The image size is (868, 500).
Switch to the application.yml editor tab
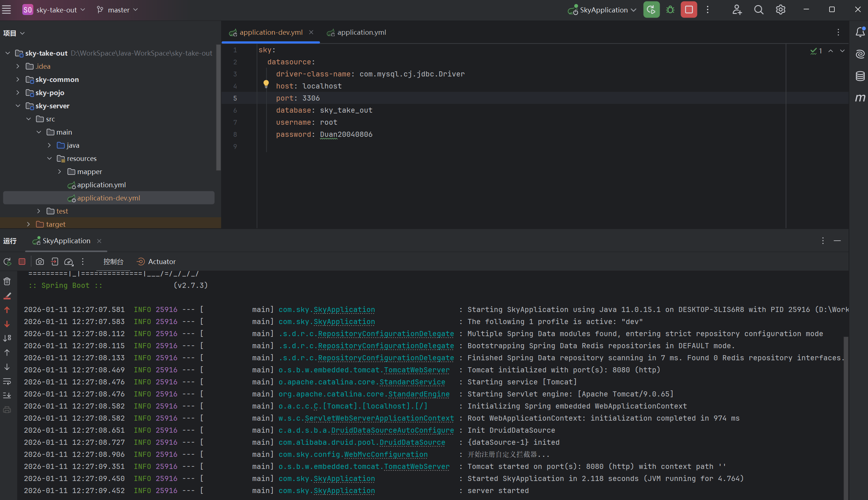point(361,32)
